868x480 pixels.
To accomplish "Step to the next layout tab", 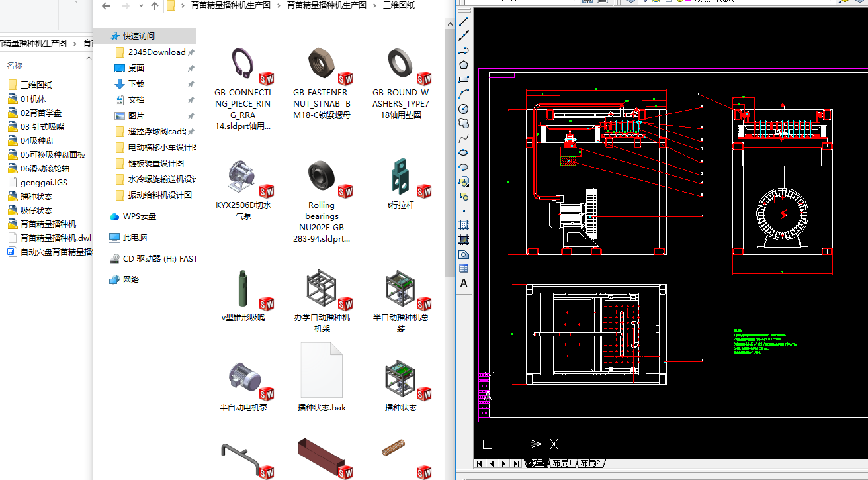I will click(x=503, y=463).
